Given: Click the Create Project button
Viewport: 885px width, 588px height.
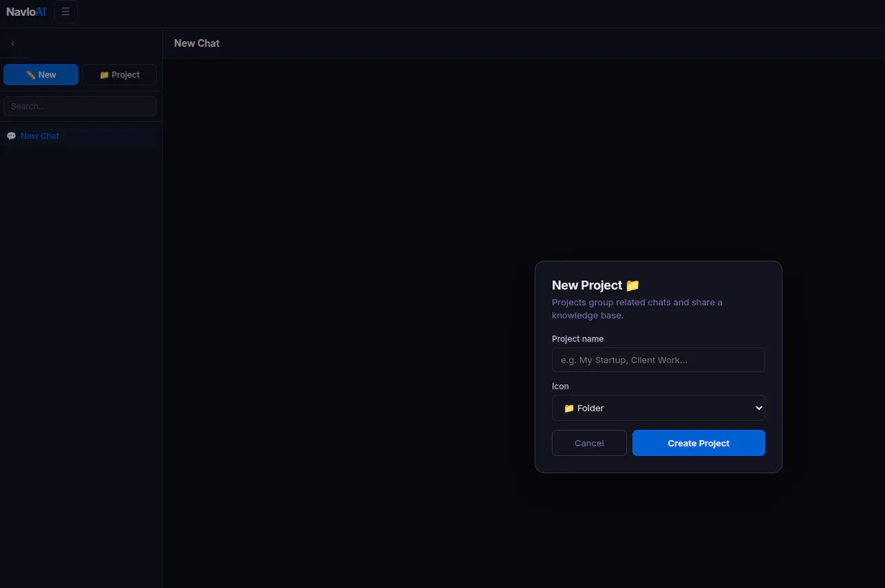Looking at the screenshot, I should click(699, 443).
